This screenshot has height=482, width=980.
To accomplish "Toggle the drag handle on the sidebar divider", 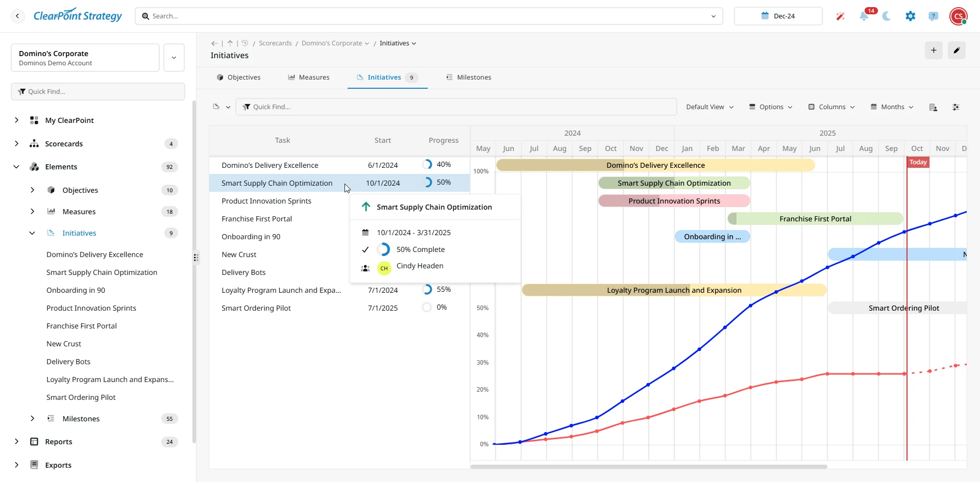I will pyautogui.click(x=197, y=258).
